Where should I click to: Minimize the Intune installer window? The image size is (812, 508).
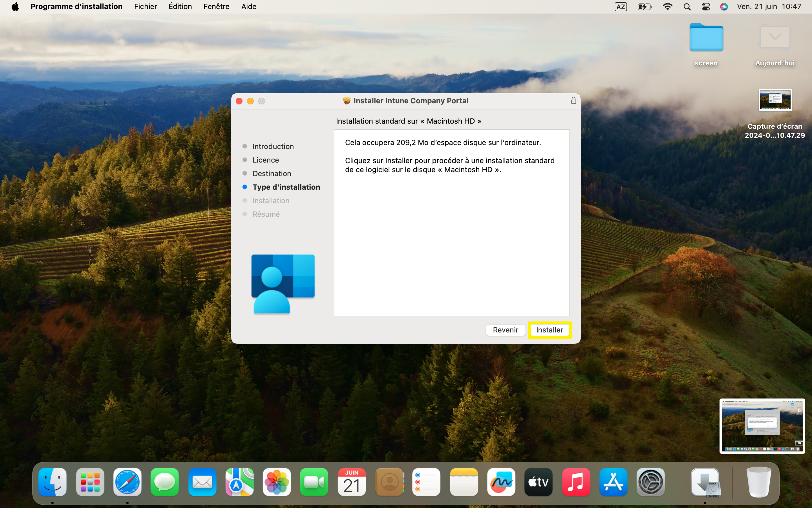(x=250, y=101)
